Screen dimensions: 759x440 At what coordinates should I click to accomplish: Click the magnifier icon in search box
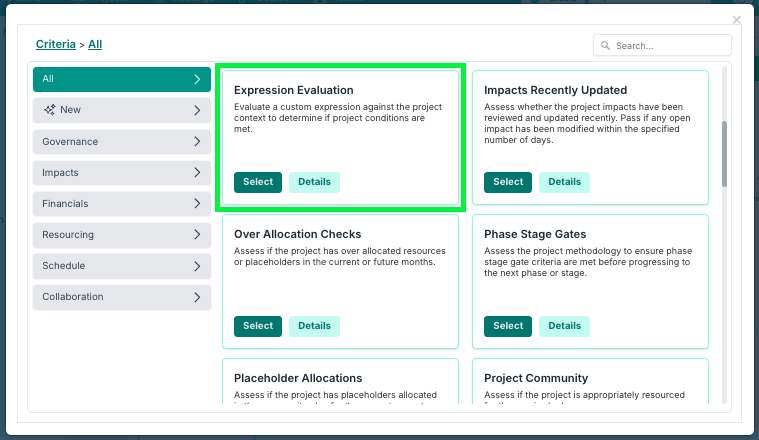[606, 46]
